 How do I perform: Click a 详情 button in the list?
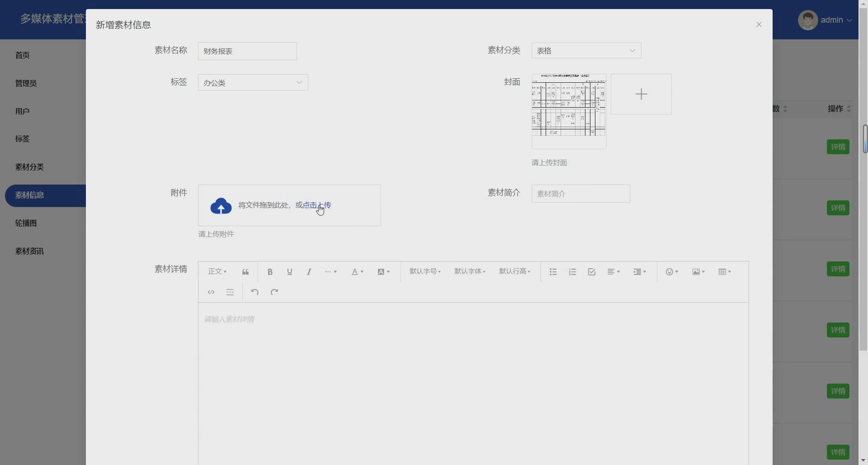point(838,147)
